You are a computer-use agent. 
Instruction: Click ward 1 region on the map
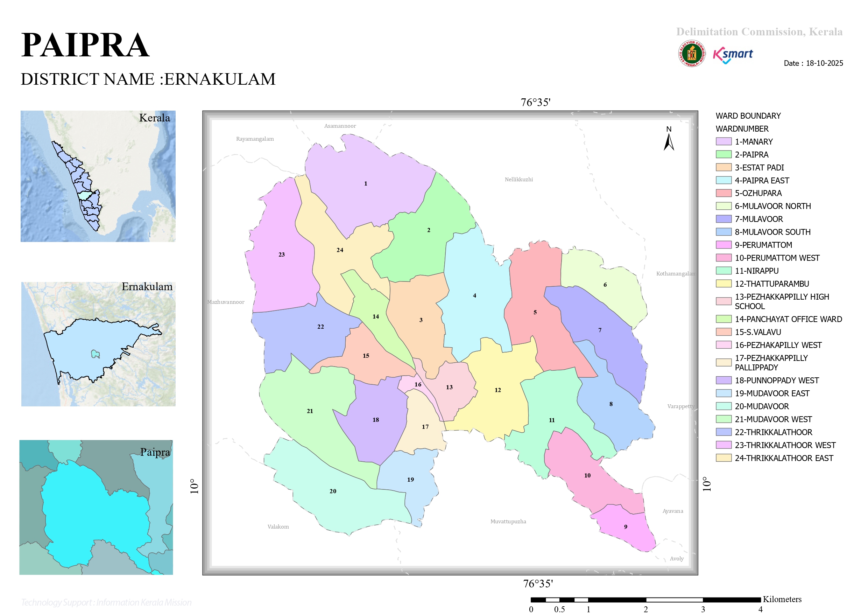[x=366, y=183]
